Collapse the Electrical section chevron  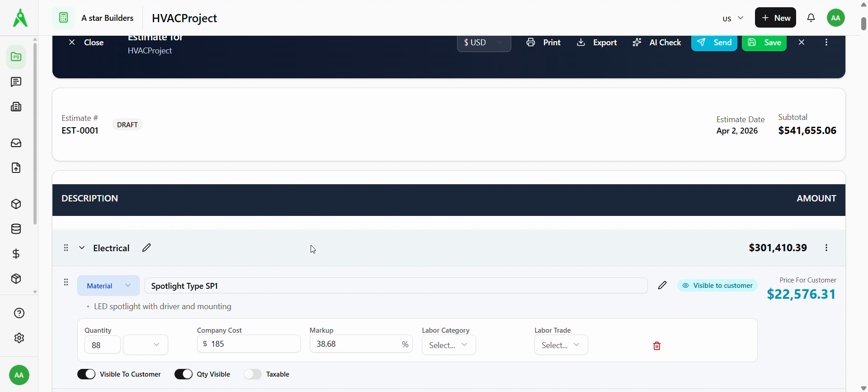pos(82,248)
